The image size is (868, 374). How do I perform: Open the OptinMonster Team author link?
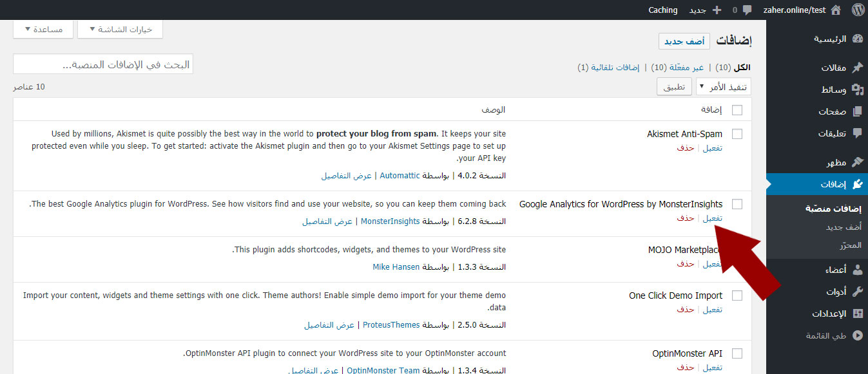pyautogui.click(x=383, y=371)
